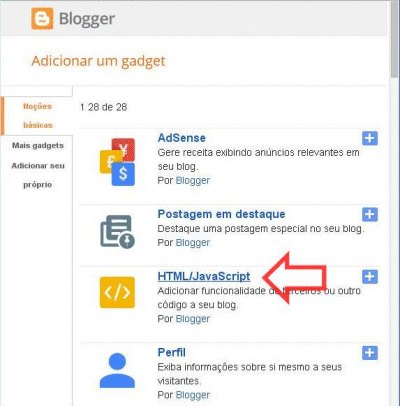400x406 pixels.
Task: Click the vertical scrollbar on the right edge
Action: pos(394,203)
